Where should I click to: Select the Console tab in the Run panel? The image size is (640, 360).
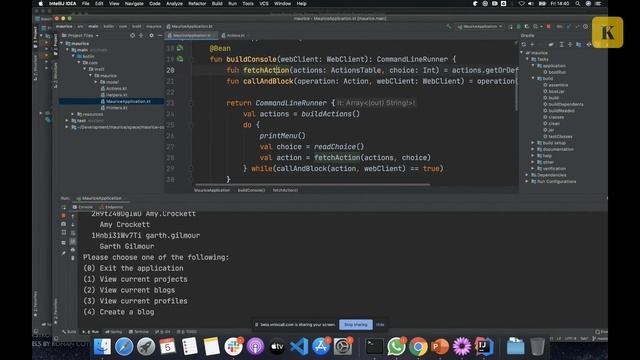point(83,207)
